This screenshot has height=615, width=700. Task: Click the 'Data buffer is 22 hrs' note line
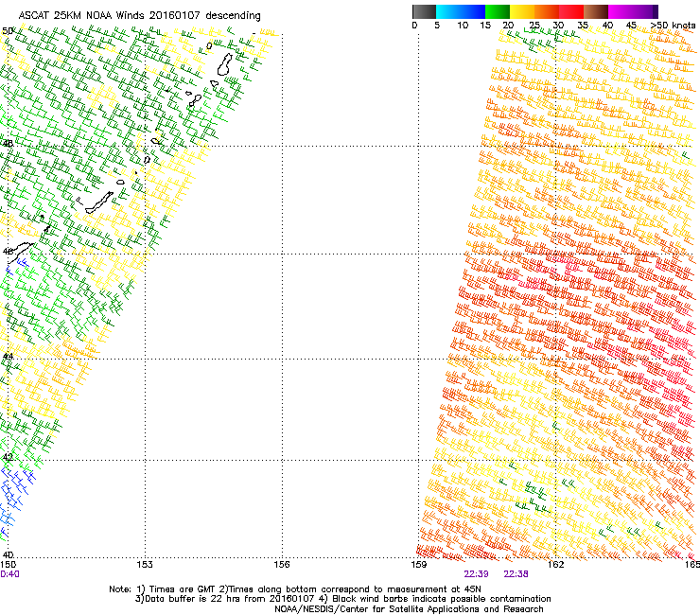342,599
